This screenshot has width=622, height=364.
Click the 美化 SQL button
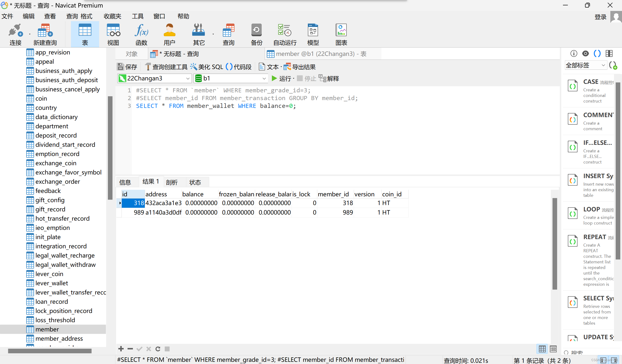coord(207,67)
